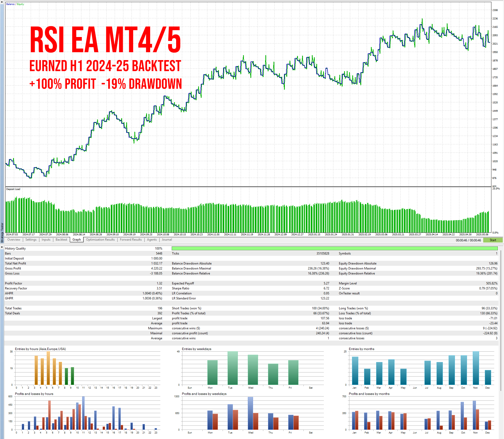Click Long Trades value 96 (33.33%)
The height and width of the screenshot is (439, 504).
489,308
